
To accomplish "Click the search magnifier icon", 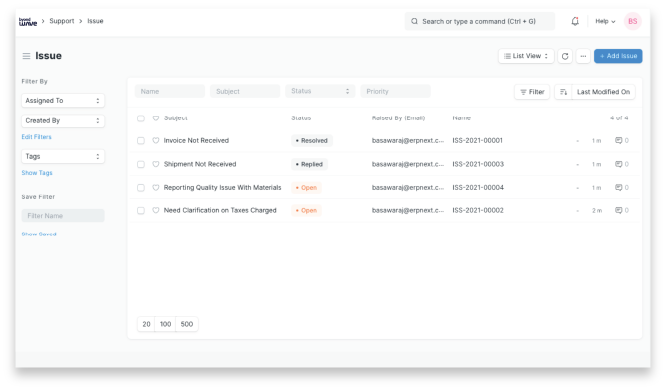I will click(414, 21).
